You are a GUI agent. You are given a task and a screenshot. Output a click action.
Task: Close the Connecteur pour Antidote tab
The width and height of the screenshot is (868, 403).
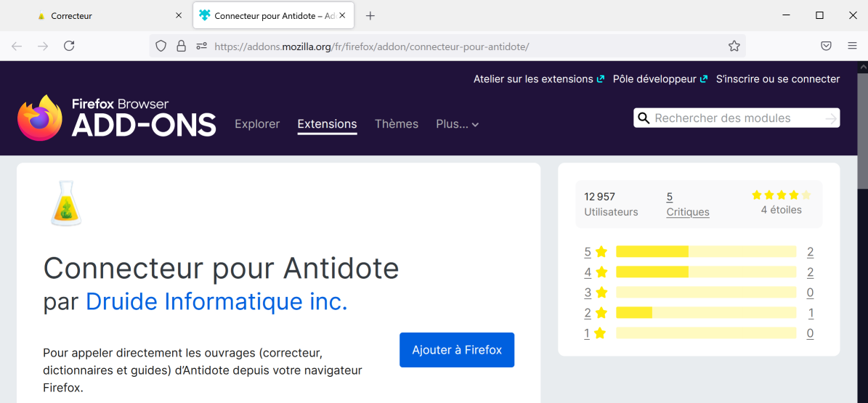[342, 15]
